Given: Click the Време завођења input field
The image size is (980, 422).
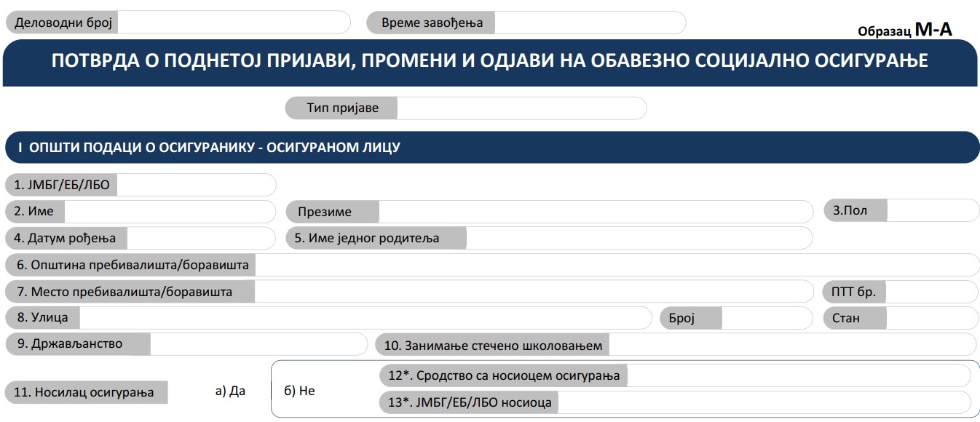Looking at the screenshot, I should pyautogui.click(x=590, y=22).
